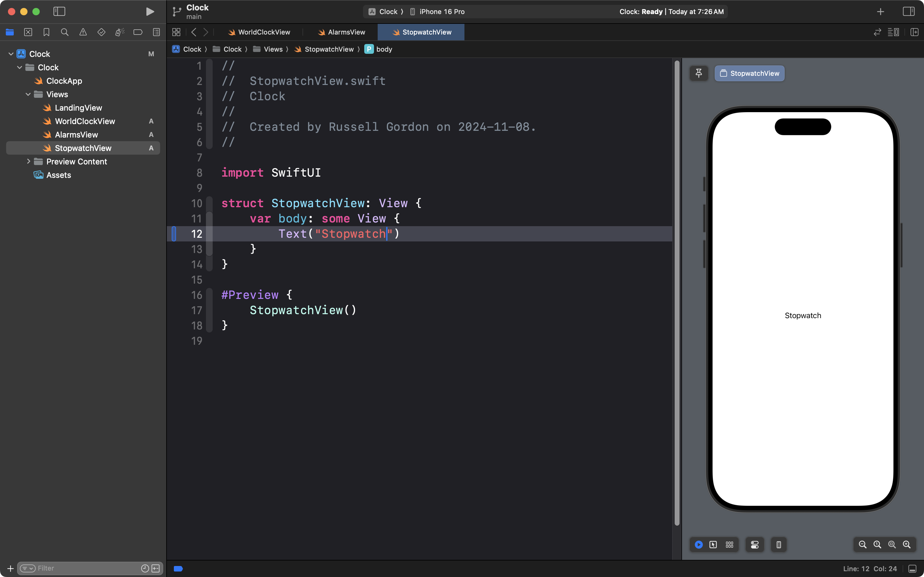Open the Issue navigator warning icon
This screenshot has width=924, height=577.
(x=83, y=32)
